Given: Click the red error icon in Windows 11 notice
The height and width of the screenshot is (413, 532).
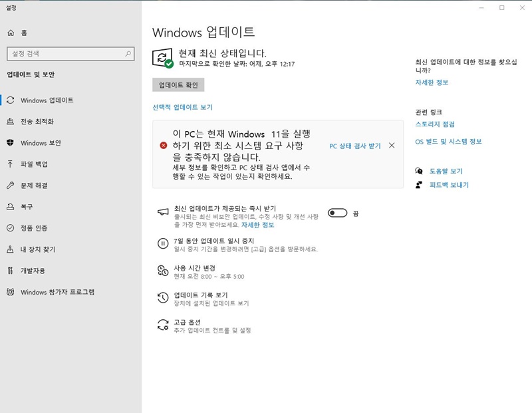Looking at the screenshot, I should (x=164, y=145).
